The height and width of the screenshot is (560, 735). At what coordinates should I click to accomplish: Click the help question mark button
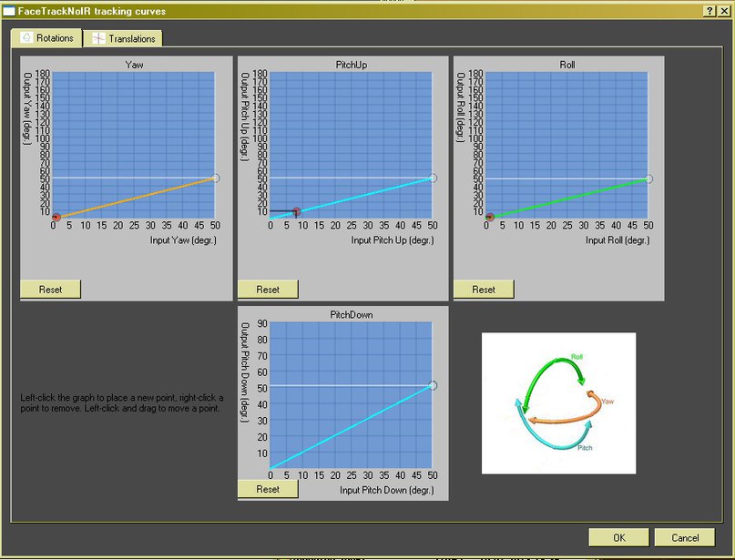click(x=709, y=11)
